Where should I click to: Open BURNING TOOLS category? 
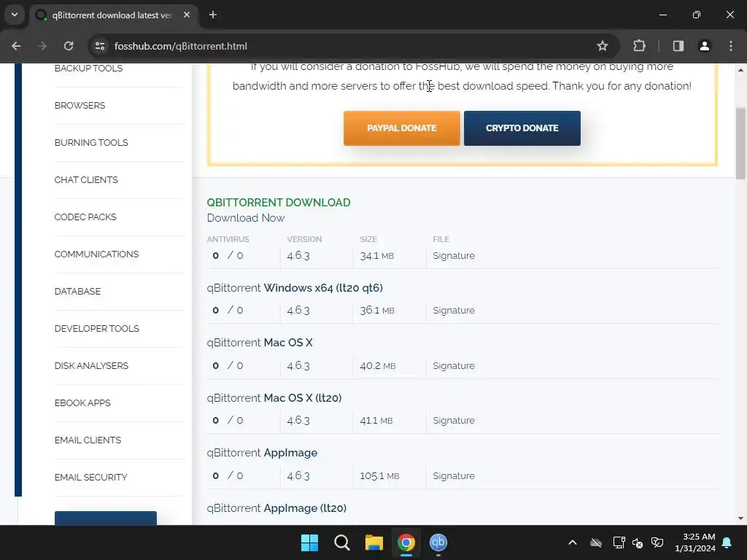pyautogui.click(x=91, y=142)
